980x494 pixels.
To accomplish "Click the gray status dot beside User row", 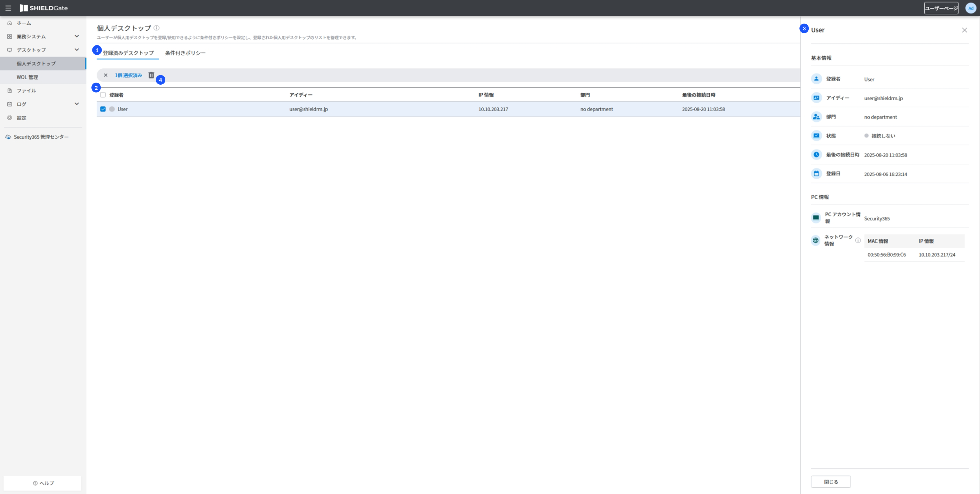I will pos(112,109).
